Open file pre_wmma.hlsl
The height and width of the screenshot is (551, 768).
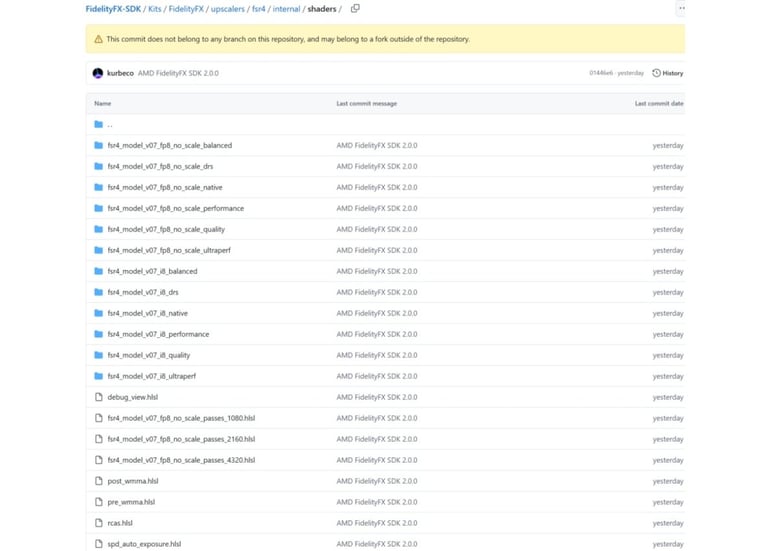[x=131, y=502]
